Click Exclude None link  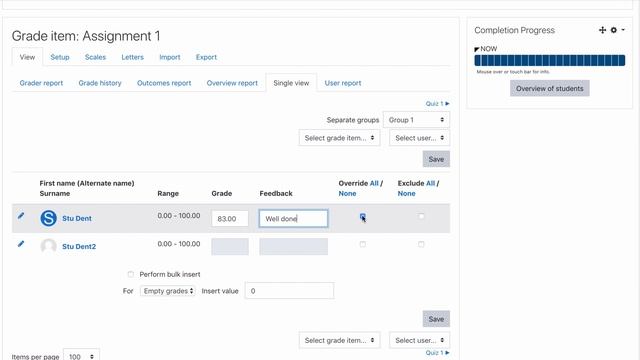(406, 193)
